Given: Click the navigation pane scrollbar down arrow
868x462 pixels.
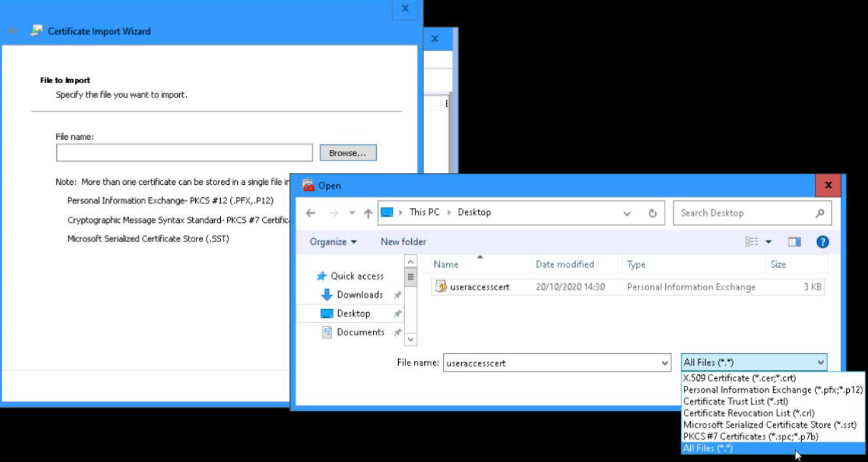Looking at the screenshot, I should [x=411, y=339].
